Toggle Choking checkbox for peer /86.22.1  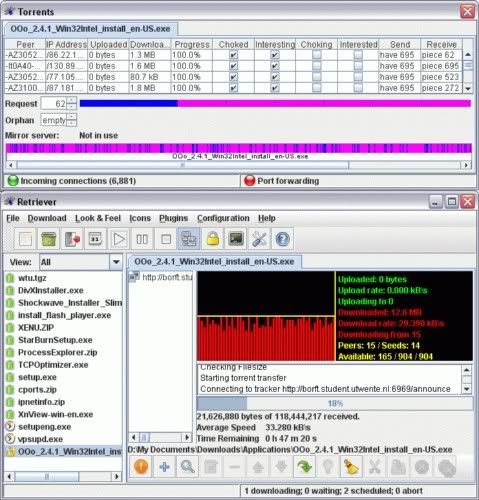coord(317,55)
